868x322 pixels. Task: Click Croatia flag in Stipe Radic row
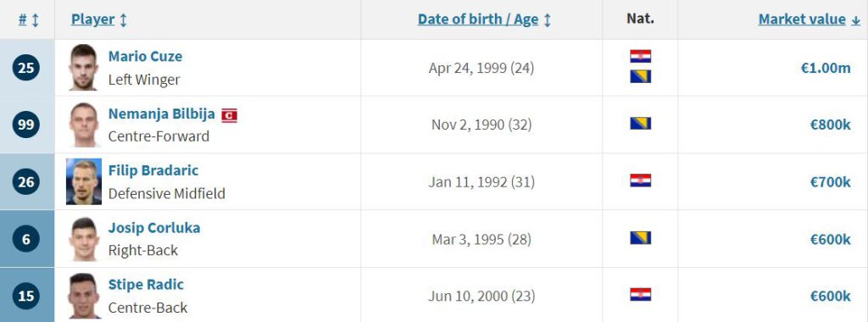coord(640,294)
